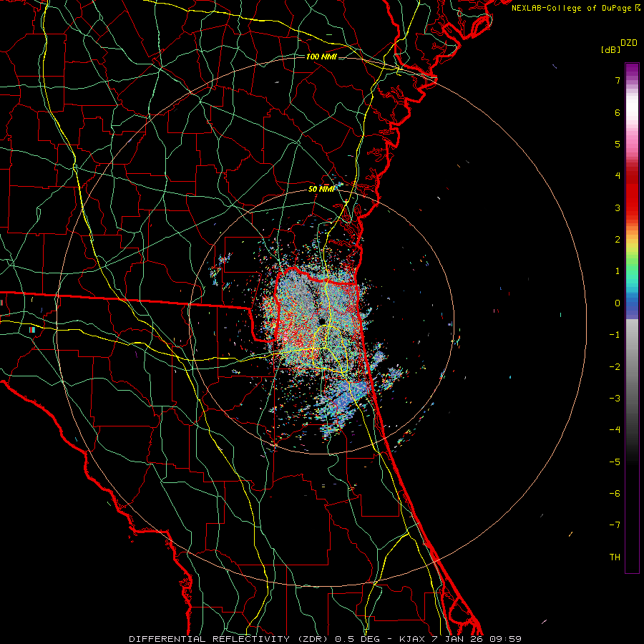Image resolution: width=644 pixels, height=644 pixels.
Task: Click the 7 value on the color scale
Action: (x=618, y=80)
